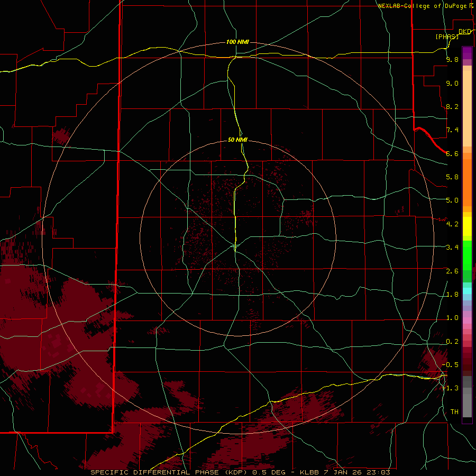Click the 9.8 value on the color scale
Image resolution: width=476 pixels, height=476 pixels.
coord(452,59)
